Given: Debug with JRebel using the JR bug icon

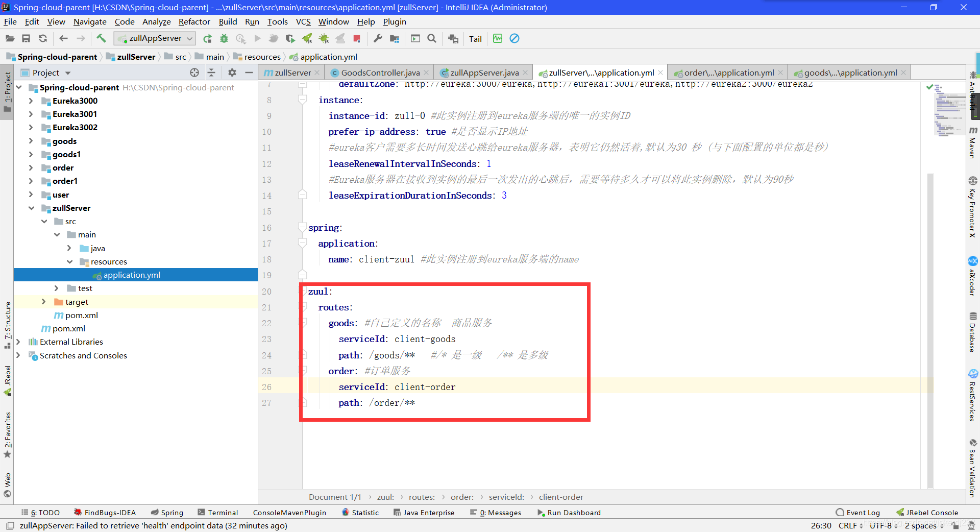Looking at the screenshot, I should click(x=324, y=38).
